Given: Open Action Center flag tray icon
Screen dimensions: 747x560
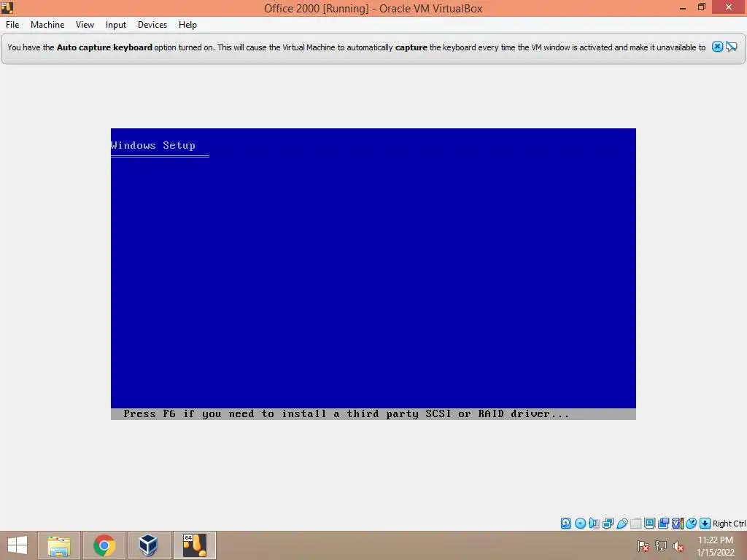Looking at the screenshot, I should [x=643, y=546].
